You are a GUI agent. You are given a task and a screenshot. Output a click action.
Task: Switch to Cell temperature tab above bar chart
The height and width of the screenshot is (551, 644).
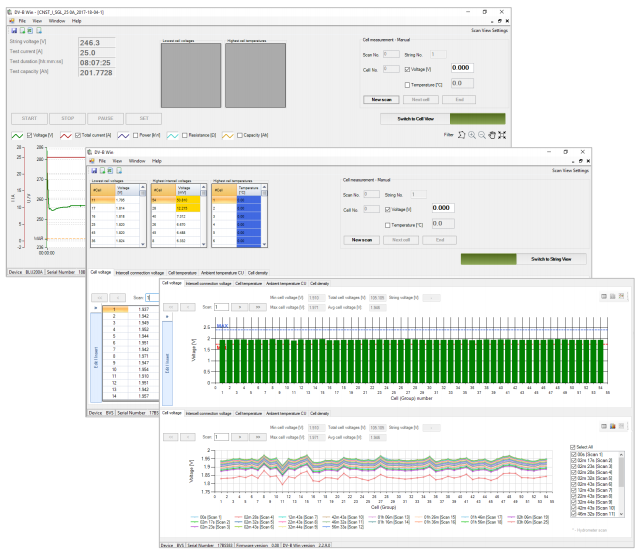tap(248, 284)
